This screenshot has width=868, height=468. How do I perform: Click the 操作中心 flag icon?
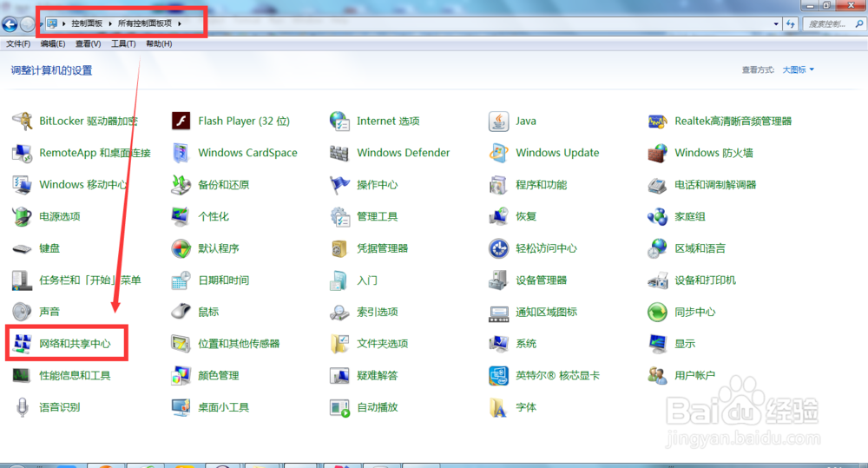click(x=339, y=184)
